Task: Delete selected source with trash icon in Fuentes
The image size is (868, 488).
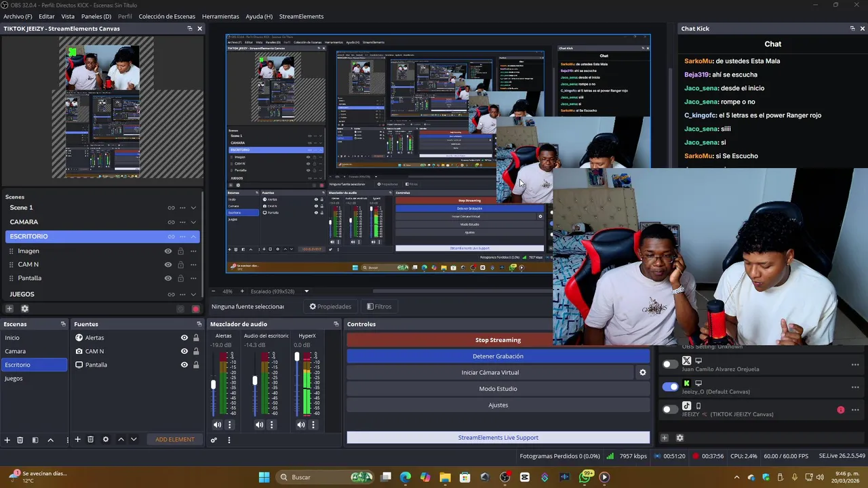Action: click(x=90, y=440)
